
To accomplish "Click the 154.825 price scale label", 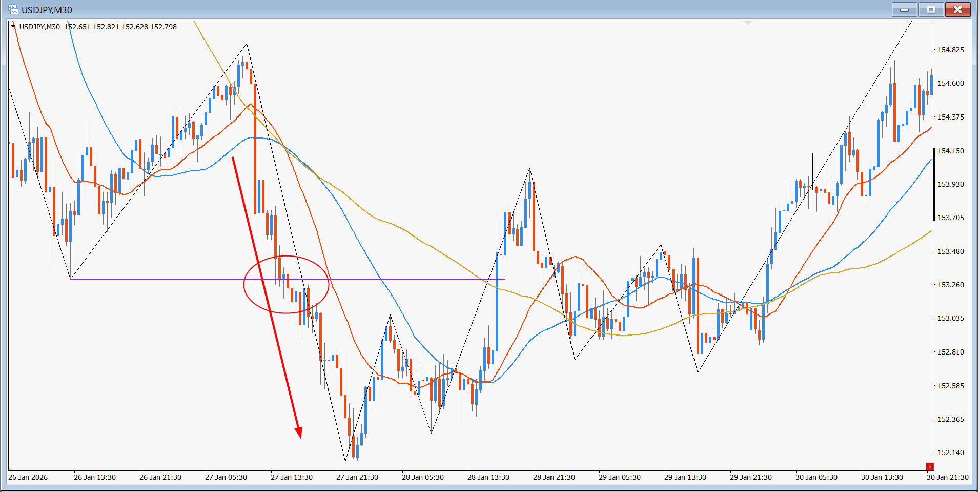I will point(950,50).
